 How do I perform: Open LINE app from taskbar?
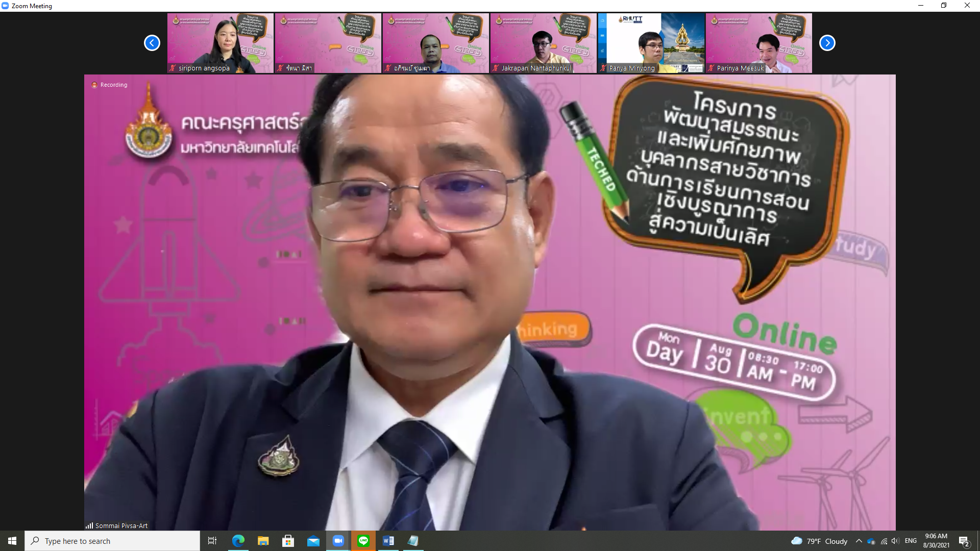[363, 541]
